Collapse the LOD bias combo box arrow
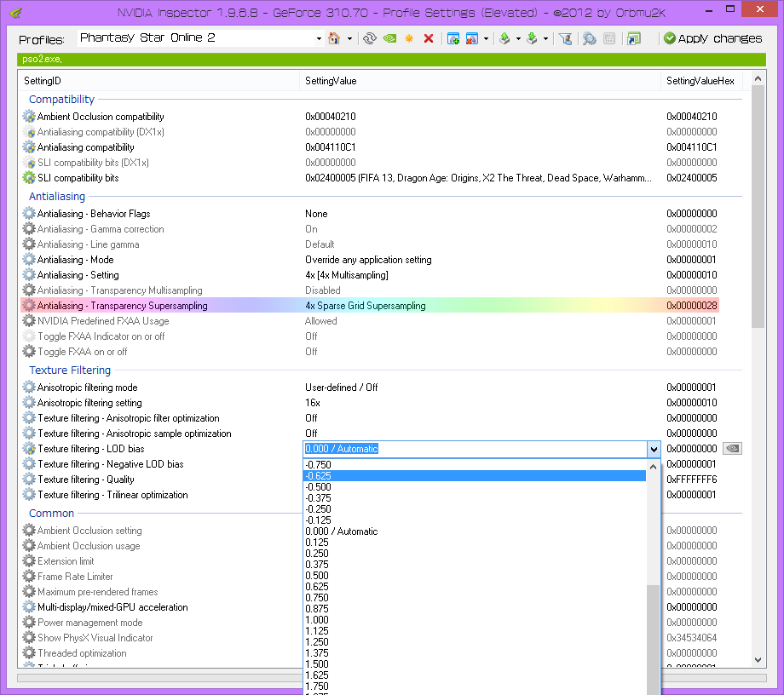This screenshot has height=695, width=784. click(654, 449)
